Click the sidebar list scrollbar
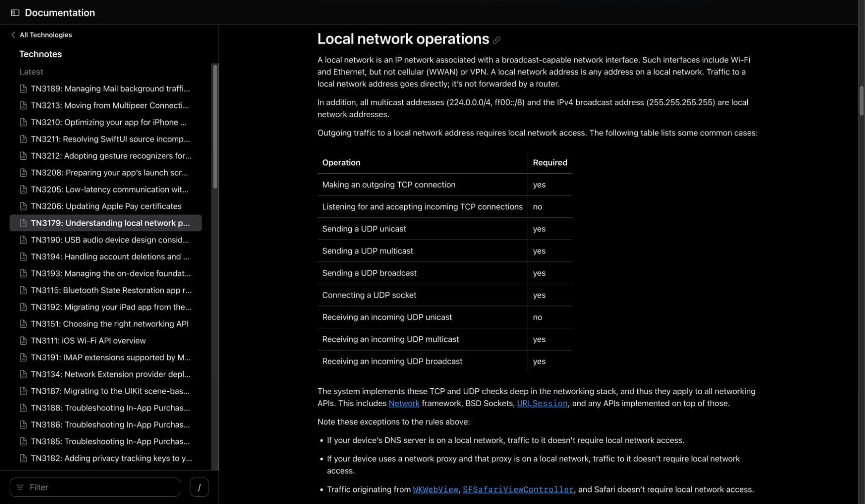 [x=215, y=127]
